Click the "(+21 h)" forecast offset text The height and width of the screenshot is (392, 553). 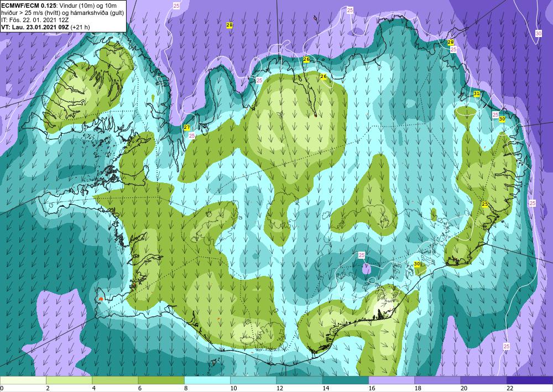(x=80, y=27)
